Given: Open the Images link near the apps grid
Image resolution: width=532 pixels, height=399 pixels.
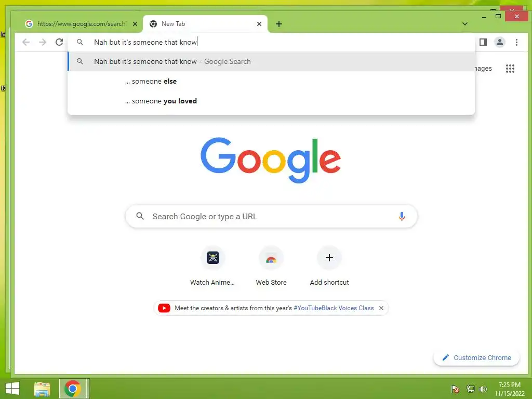Looking at the screenshot, I should [483, 69].
